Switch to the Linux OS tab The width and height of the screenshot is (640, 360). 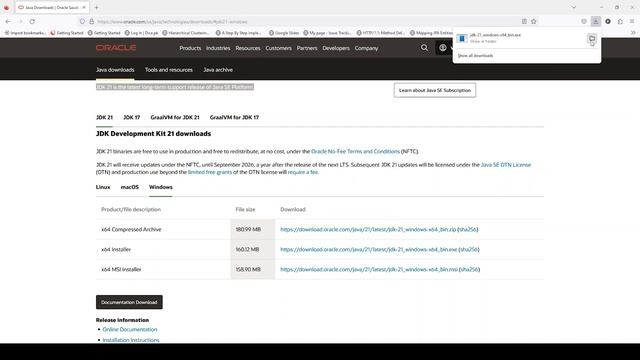(x=103, y=187)
